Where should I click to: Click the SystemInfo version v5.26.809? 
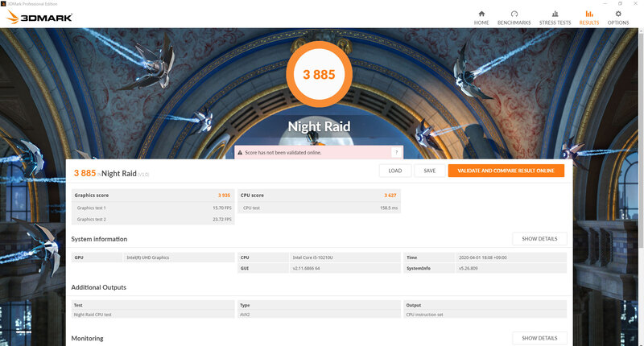(x=468, y=269)
